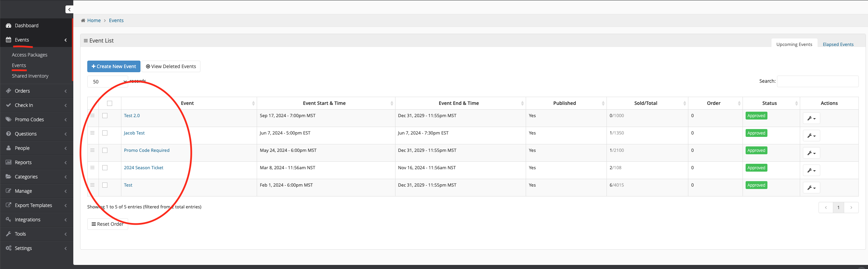Open the 2024 Season Ticket link
This screenshot has height=269, width=868.
144,168
